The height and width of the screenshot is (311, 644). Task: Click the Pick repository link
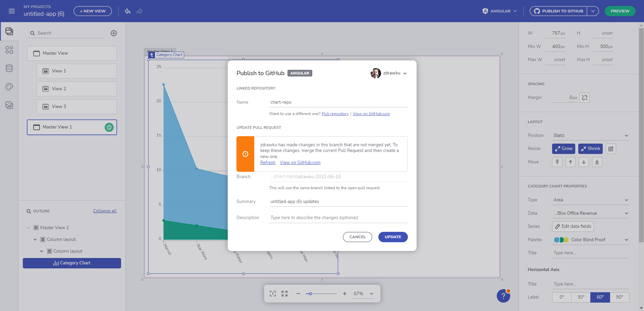coord(335,114)
